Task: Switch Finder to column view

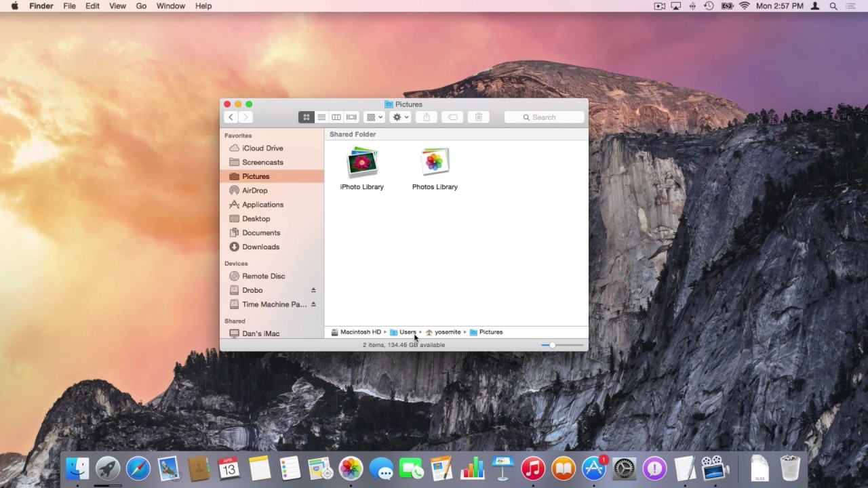Action: coord(336,117)
